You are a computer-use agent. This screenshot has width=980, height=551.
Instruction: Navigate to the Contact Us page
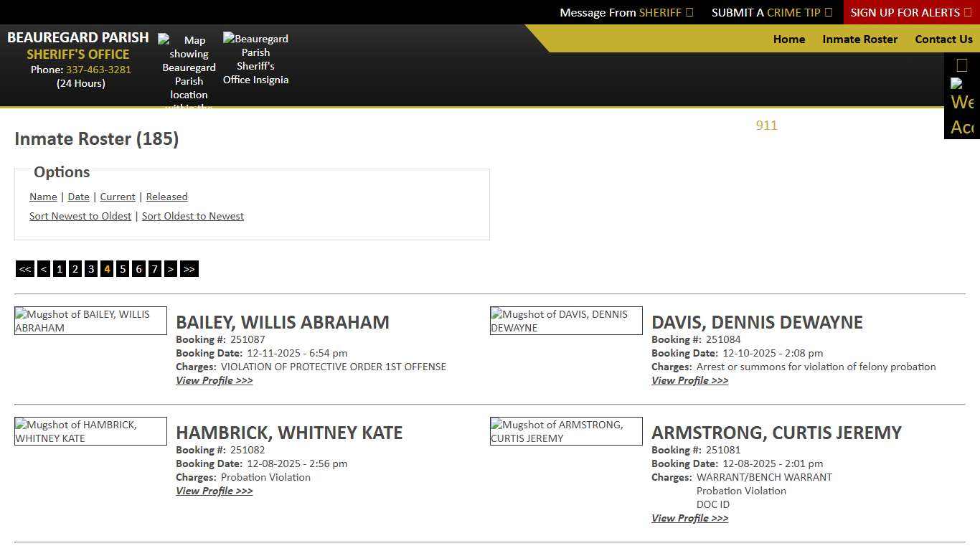(943, 39)
